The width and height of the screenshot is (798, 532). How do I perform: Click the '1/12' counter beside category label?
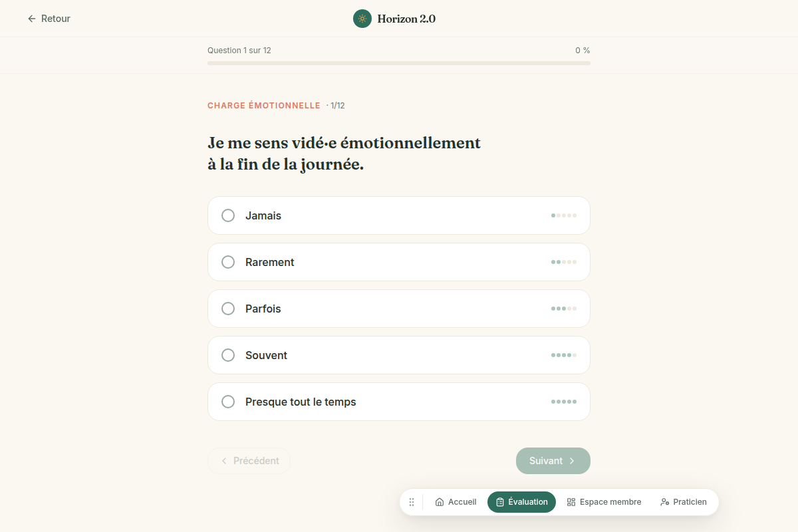[336, 106]
